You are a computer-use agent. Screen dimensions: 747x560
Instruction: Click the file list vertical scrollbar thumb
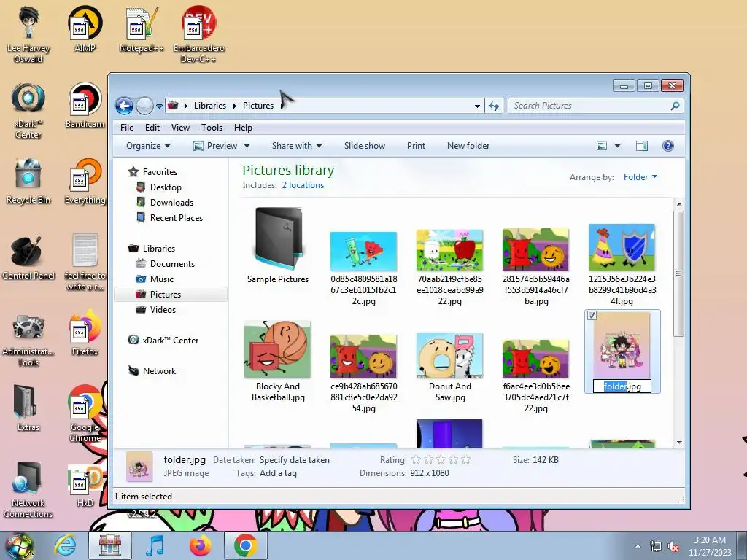(678, 274)
